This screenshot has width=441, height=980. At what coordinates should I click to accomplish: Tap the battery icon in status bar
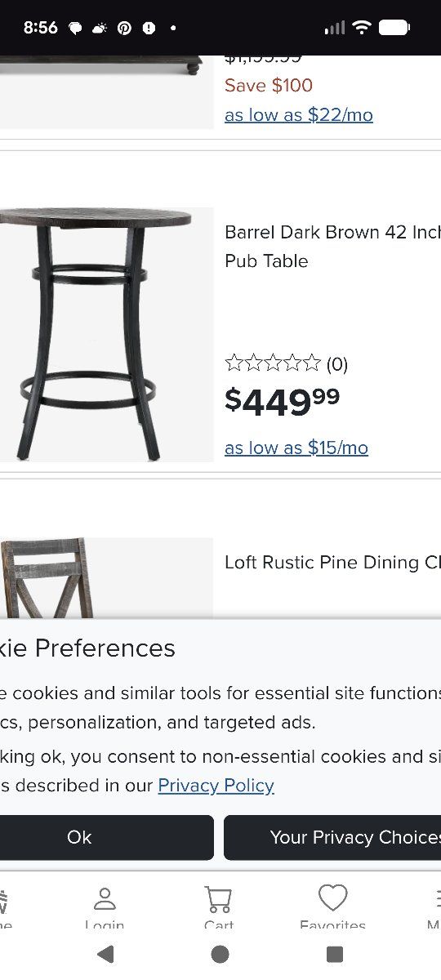click(394, 28)
